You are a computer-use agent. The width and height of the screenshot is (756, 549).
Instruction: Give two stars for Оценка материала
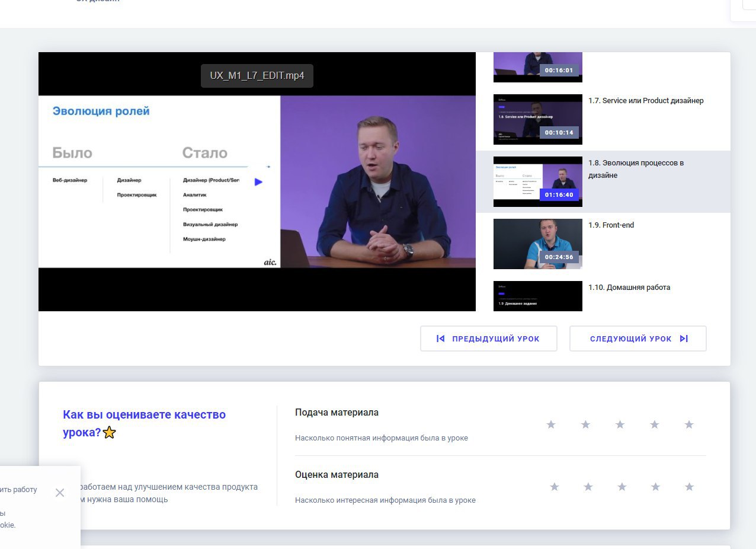588,487
